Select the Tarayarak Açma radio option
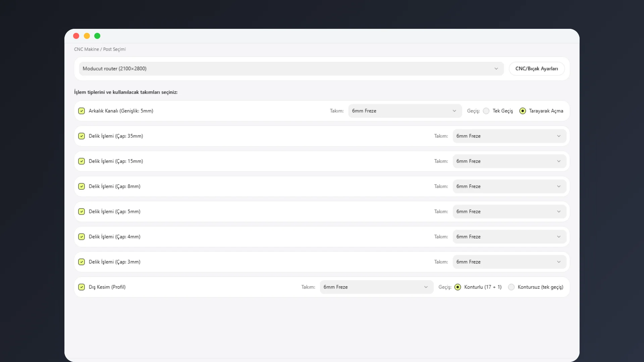Viewport: 644px width, 362px height. coord(523,111)
